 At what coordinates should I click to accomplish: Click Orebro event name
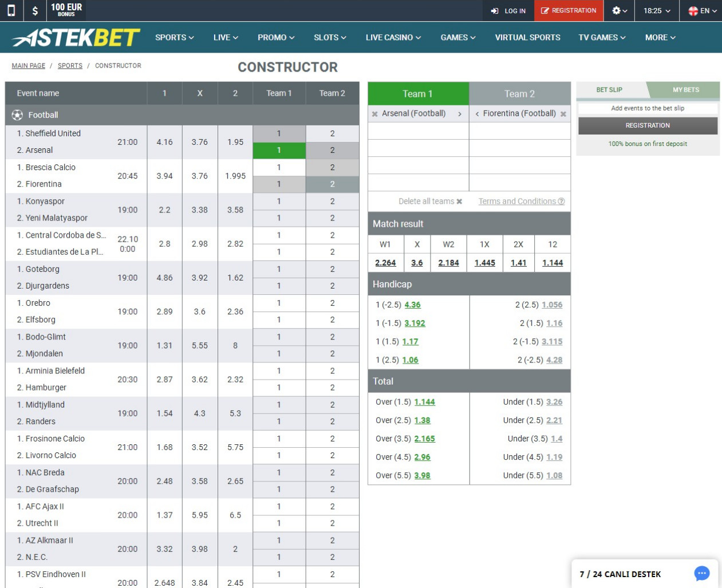pos(34,303)
